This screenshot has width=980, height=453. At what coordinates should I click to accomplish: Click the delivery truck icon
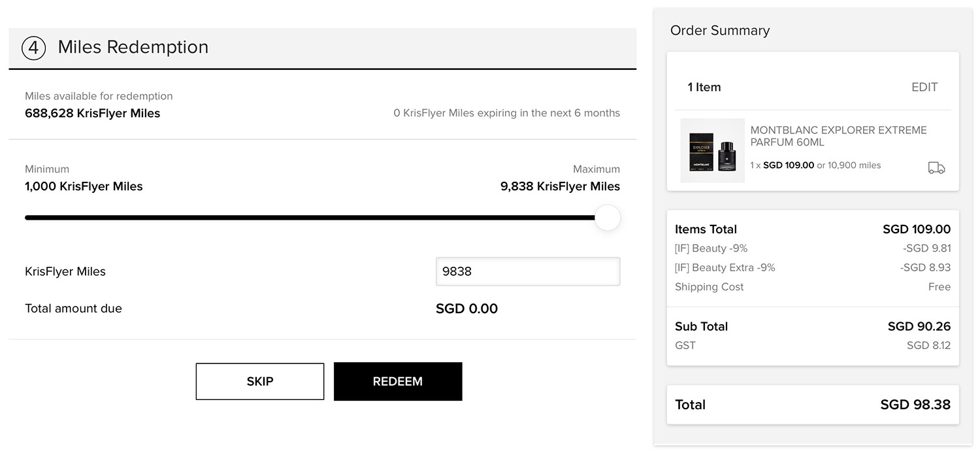pyautogui.click(x=936, y=168)
